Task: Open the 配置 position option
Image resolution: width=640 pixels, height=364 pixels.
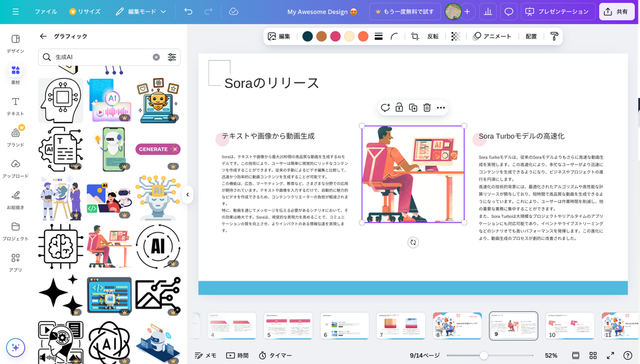Action: pos(531,36)
